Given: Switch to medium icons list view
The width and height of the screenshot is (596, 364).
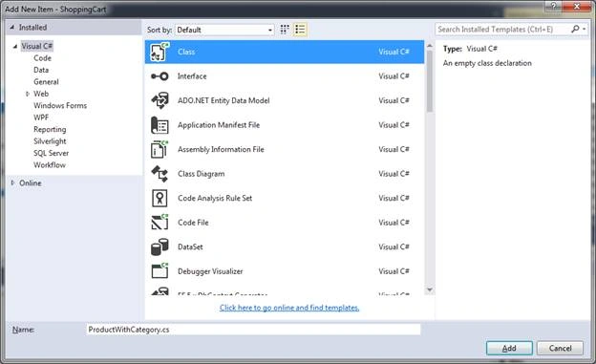Looking at the screenshot, I should 300,30.
